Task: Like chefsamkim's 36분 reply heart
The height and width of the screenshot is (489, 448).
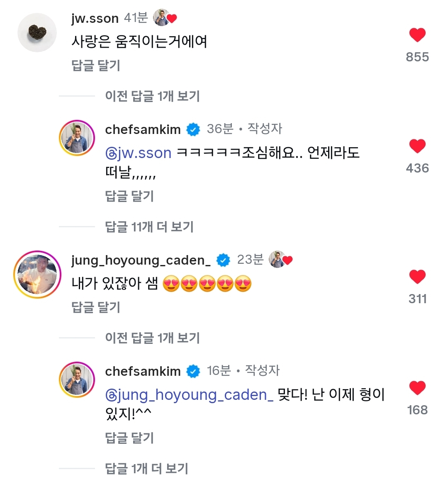Action: pyautogui.click(x=417, y=146)
